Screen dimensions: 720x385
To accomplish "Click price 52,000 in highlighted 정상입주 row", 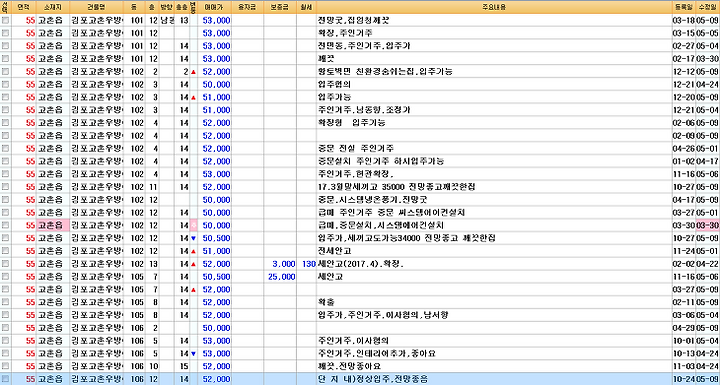I will [x=216, y=379].
